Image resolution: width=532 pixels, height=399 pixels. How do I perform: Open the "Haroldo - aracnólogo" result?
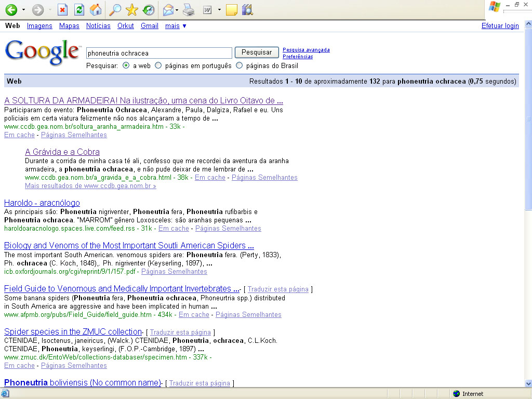[x=42, y=203]
